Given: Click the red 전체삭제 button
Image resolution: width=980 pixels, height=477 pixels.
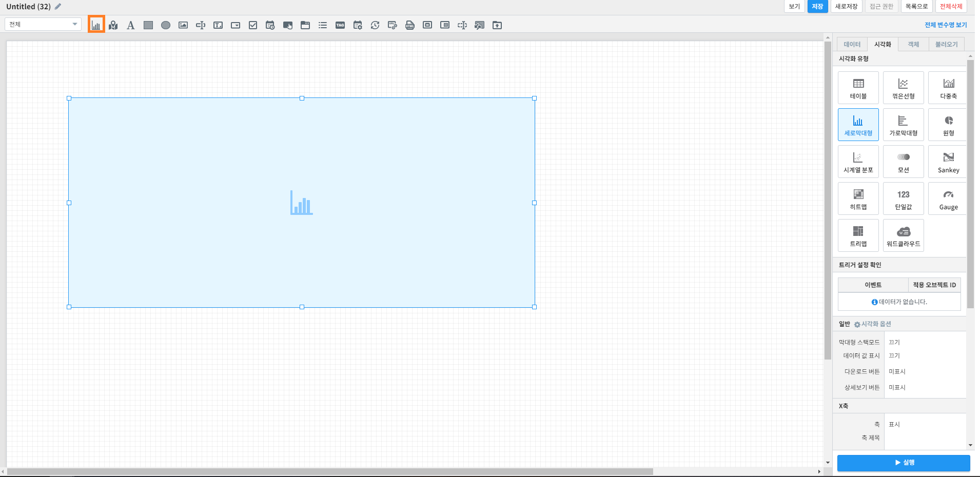Looking at the screenshot, I should point(951,6).
